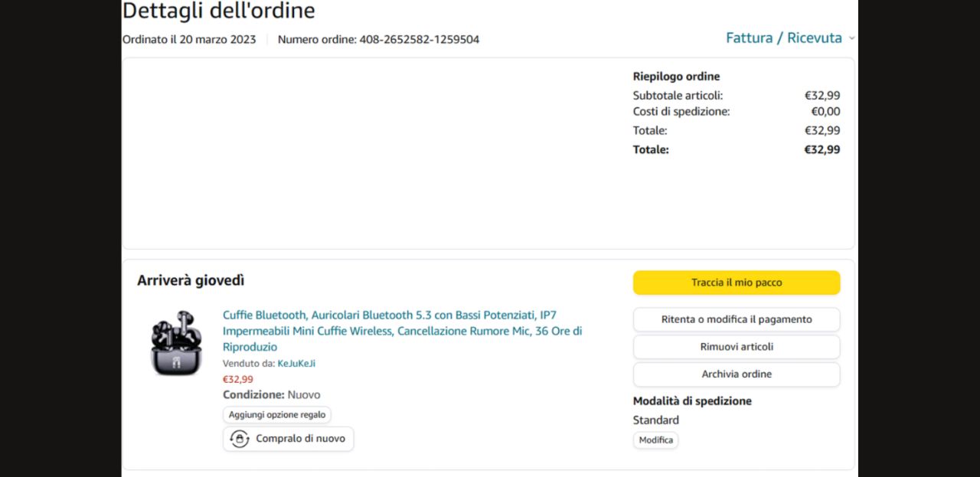The width and height of the screenshot is (980, 477).
Task: Click the Riepilogo ordine heading
Action: tap(676, 77)
